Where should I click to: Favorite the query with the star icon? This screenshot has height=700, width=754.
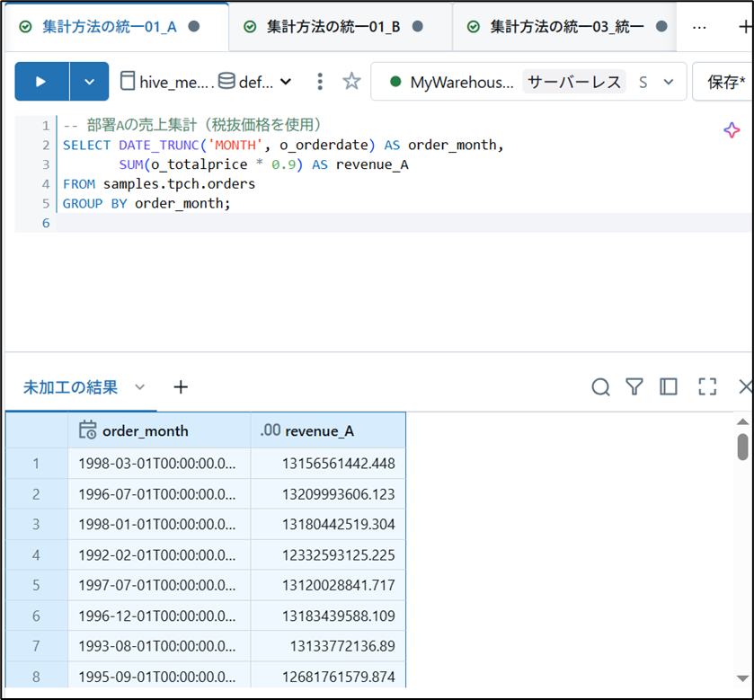pos(351,81)
